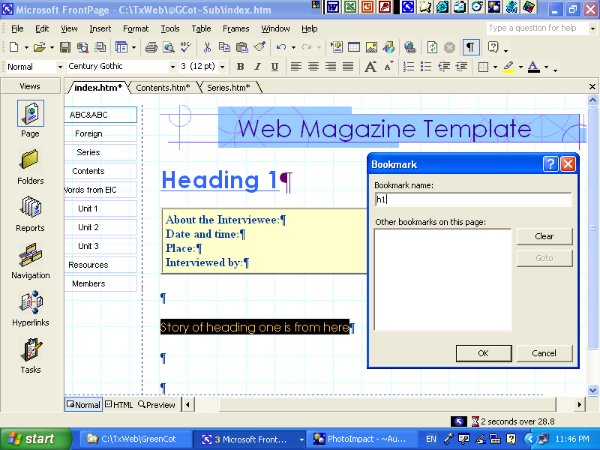Click the Resources navigation link

tap(88, 265)
